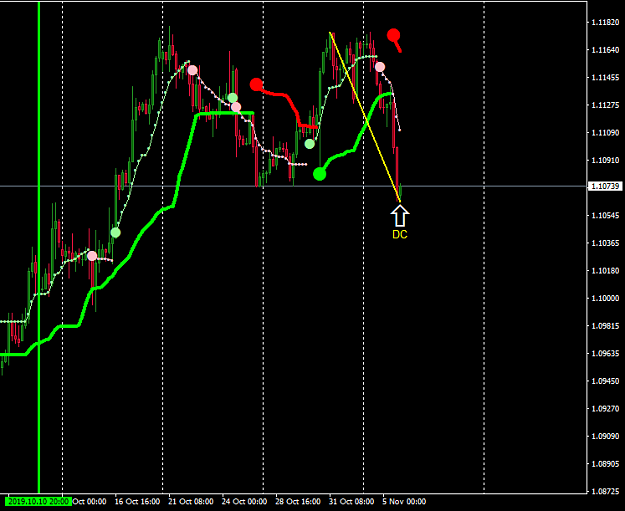Click the 1.09635 price axis label
Image resolution: width=625 pixels, height=511 pixels.
[605, 354]
